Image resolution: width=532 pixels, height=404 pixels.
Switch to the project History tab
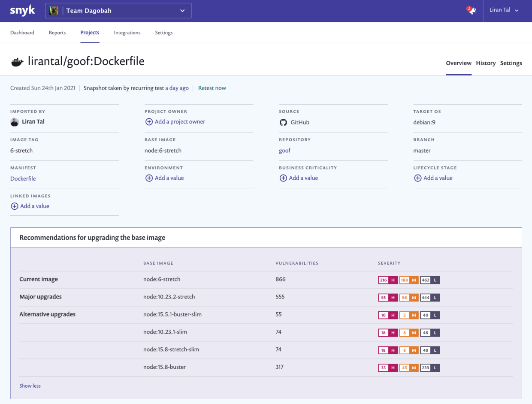[486, 63]
